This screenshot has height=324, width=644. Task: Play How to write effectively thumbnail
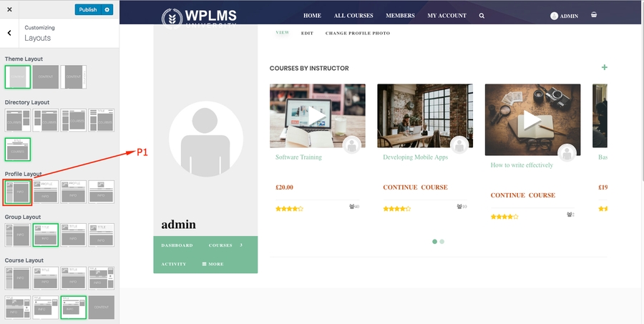point(532,120)
